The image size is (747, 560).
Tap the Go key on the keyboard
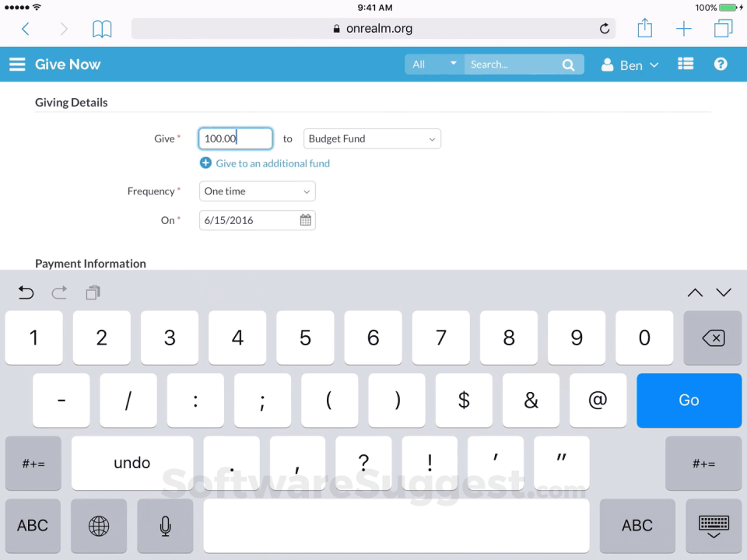click(x=689, y=400)
